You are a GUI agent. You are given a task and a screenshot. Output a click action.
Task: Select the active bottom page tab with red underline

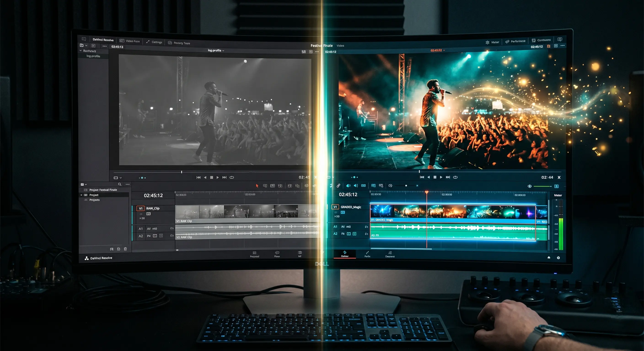pyautogui.click(x=345, y=254)
